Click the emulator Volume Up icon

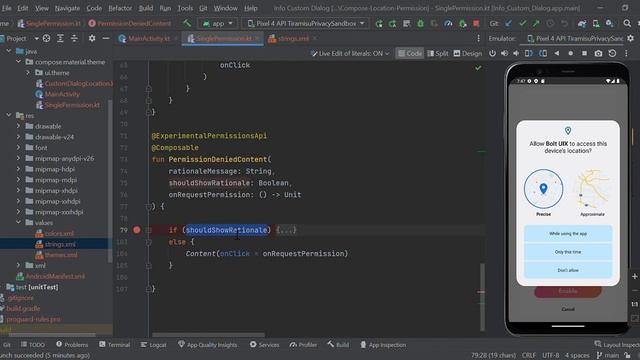(x=504, y=53)
